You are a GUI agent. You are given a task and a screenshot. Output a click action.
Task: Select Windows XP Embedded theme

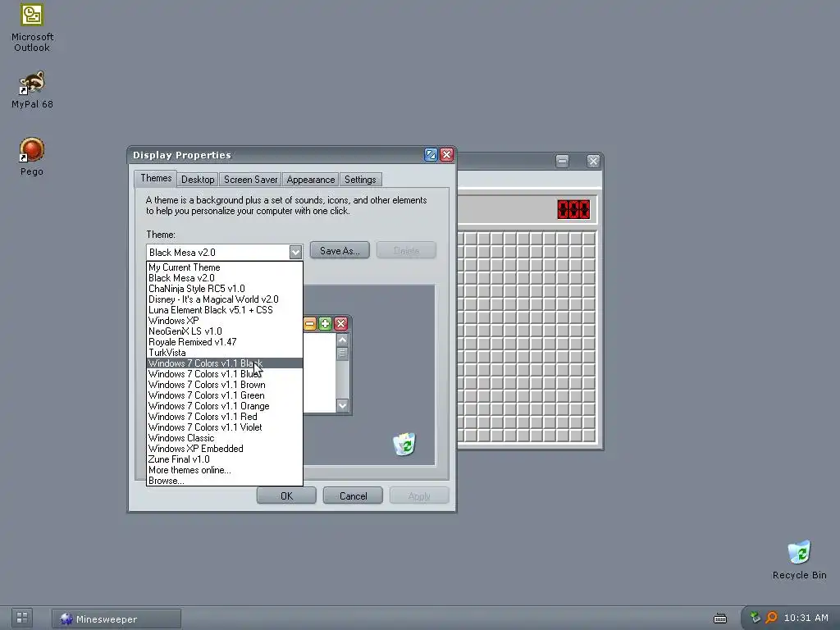point(225,449)
